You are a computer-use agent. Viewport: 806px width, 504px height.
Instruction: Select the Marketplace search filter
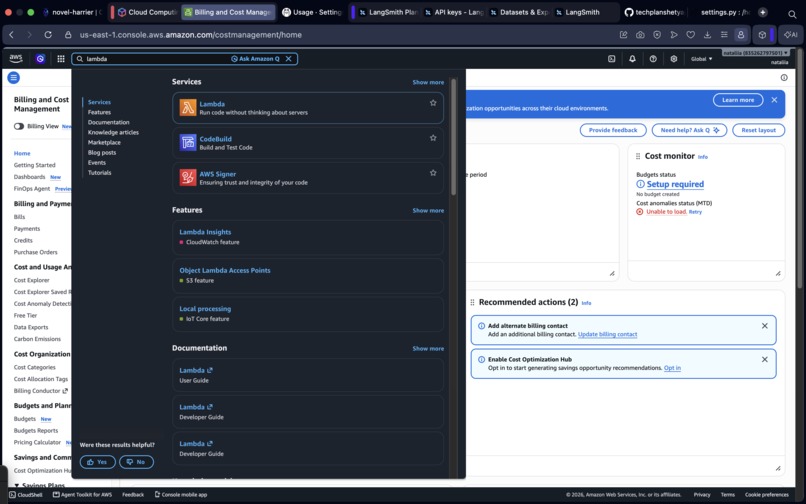pyautogui.click(x=104, y=142)
